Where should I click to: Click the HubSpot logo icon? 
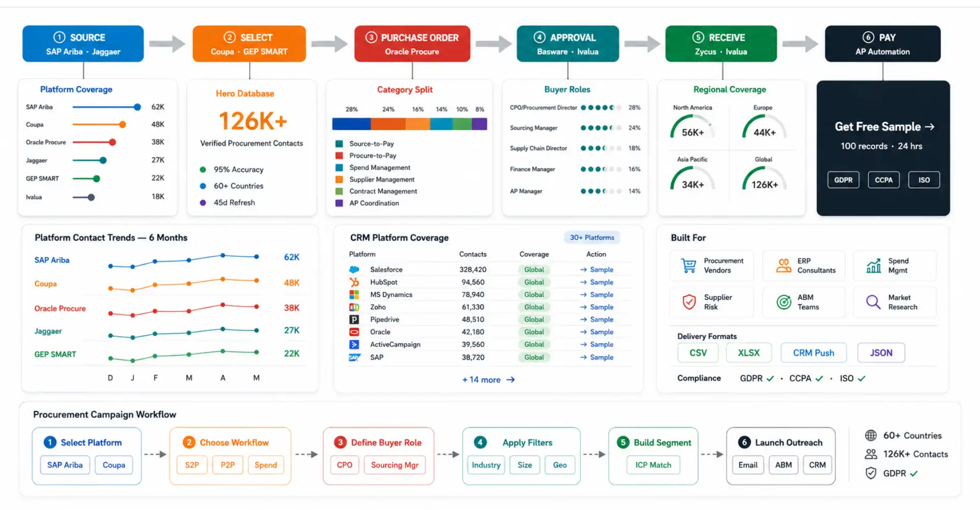point(354,282)
